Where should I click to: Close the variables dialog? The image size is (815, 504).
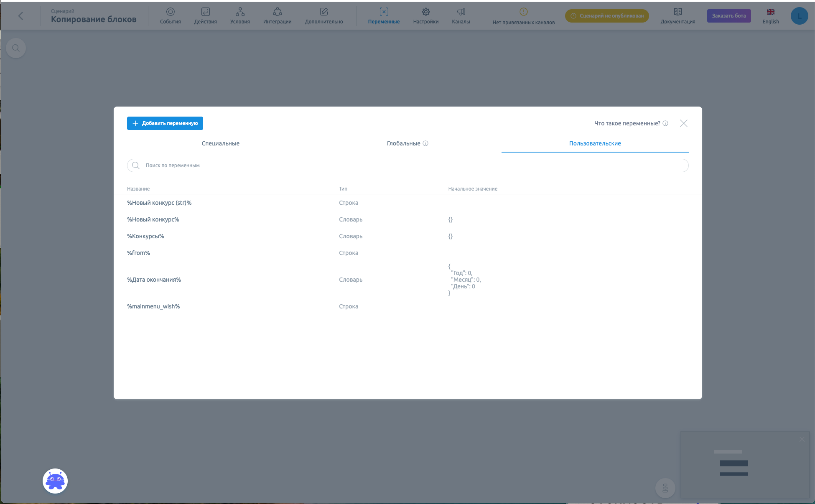683,123
